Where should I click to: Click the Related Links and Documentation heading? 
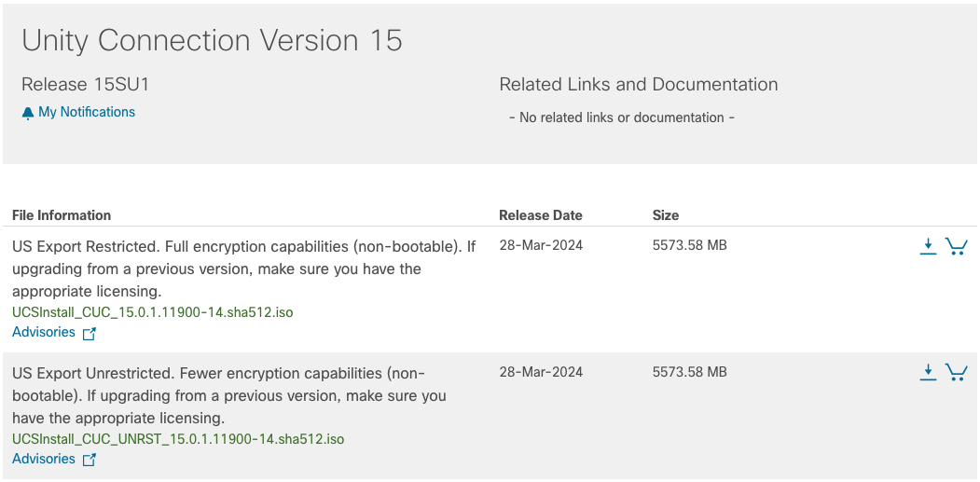point(639,85)
